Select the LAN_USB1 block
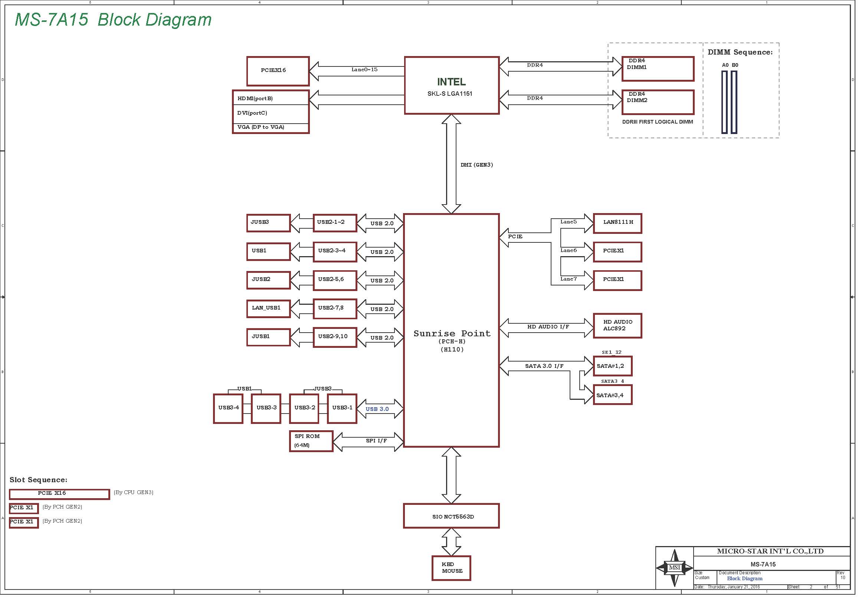 click(x=268, y=308)
